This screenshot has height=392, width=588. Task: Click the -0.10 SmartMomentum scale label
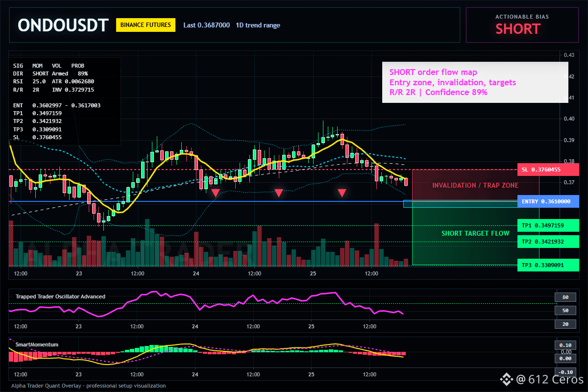pos(565,372)
